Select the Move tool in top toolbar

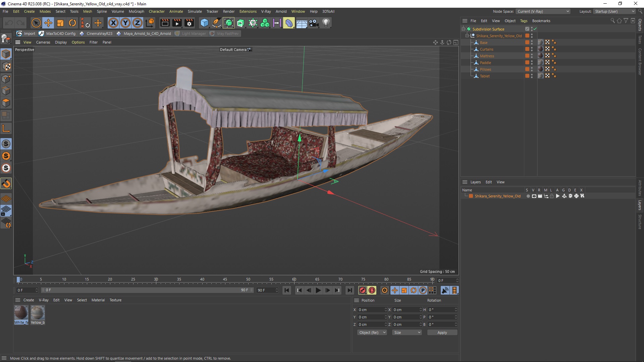tap(48, 23)
